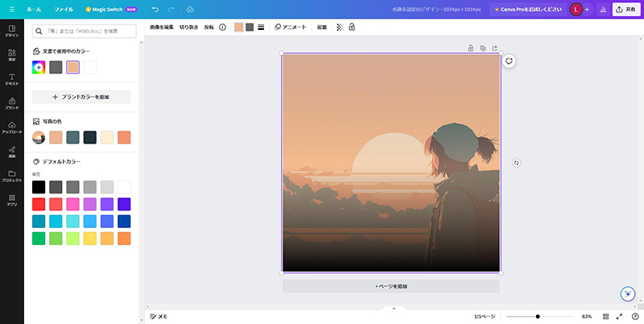This screenshot has height=324, width=644.
Task: Open the 描画 draw sidebar tab
Action: [x=12, y=152]
